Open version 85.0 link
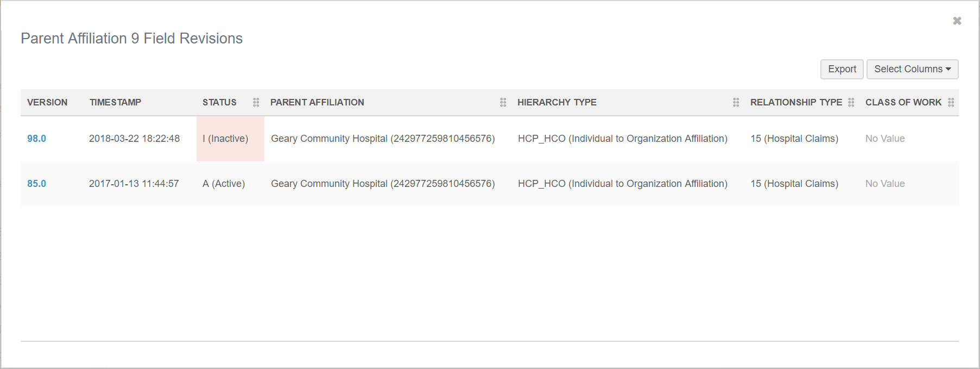The image size is (980, 369). pos(36,184)
